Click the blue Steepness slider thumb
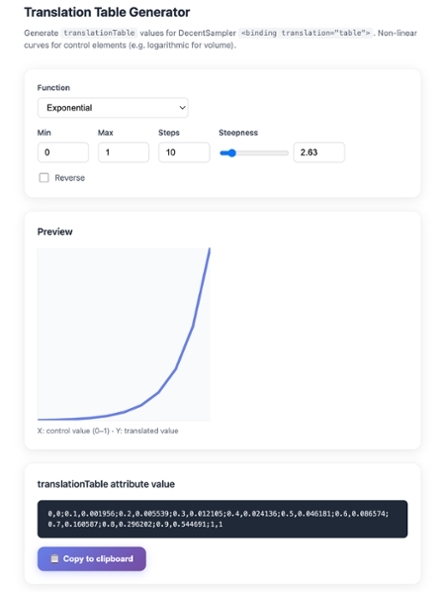Screen dimensions: 444x592 pos(232,153)
